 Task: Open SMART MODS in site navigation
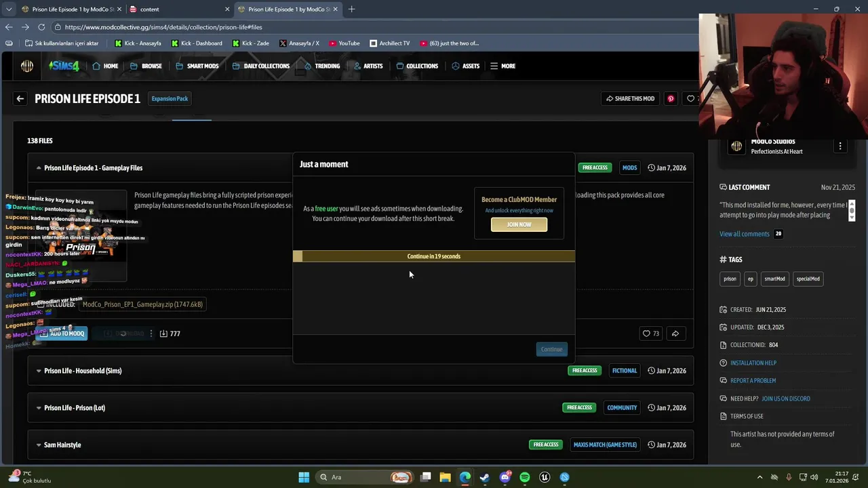click(x=197, y=66)
